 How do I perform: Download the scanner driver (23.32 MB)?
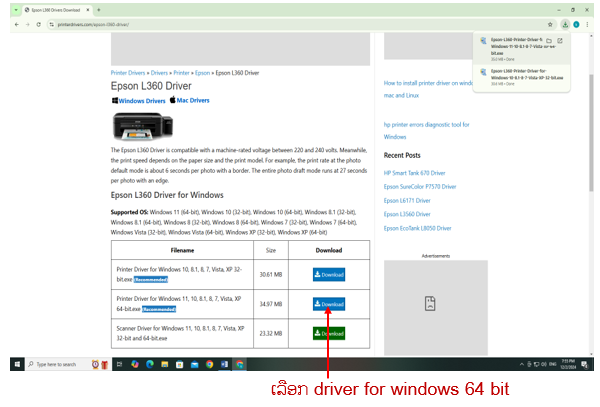click(x=328, y=333)
